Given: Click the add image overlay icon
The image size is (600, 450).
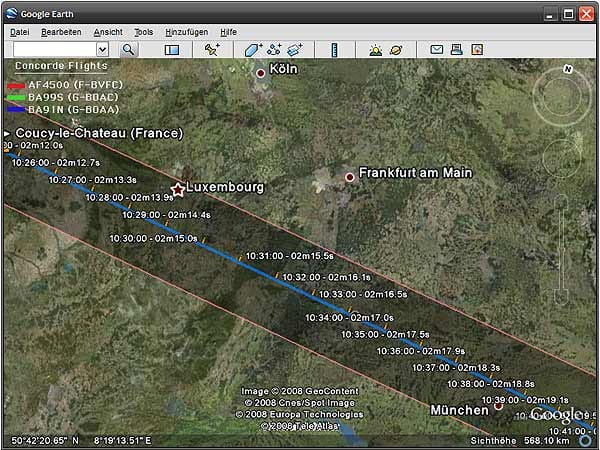Looking at the screenshot, I should tap(294, 49).
